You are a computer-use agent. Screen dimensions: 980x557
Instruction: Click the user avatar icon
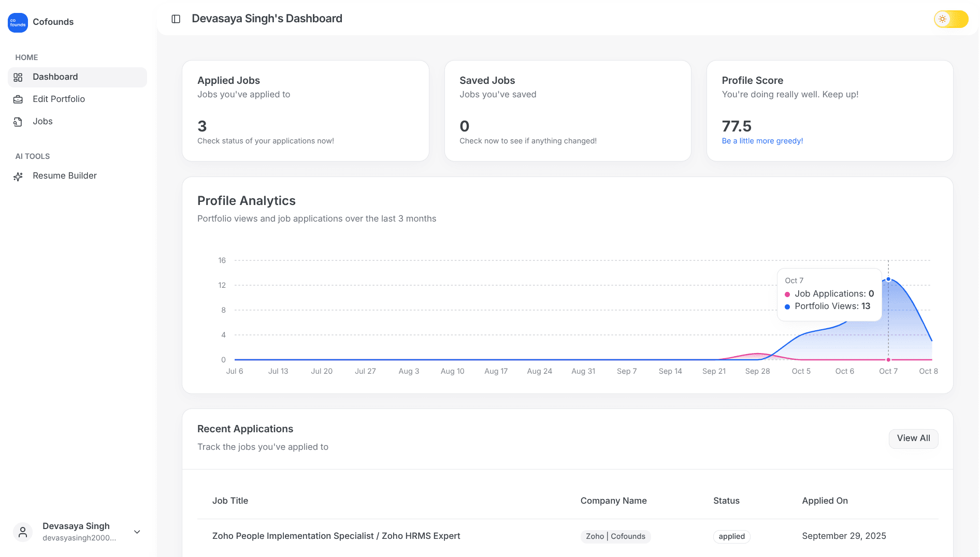click(23, 532)
